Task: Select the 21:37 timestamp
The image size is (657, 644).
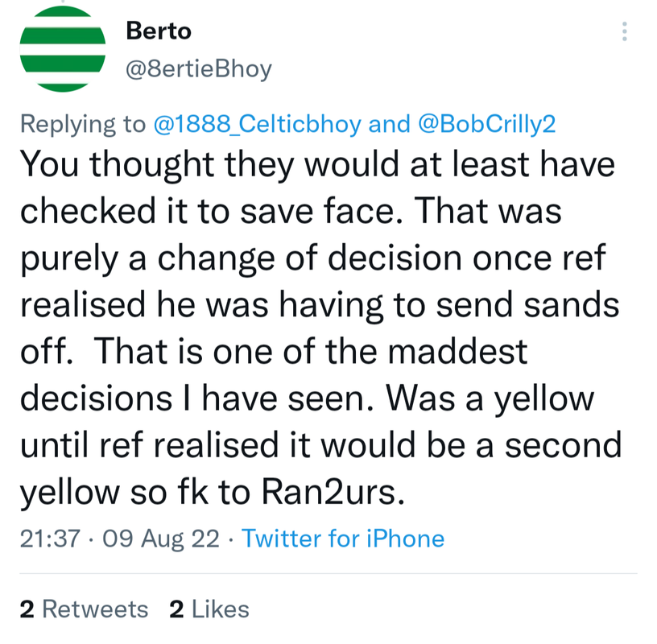Action: tap(49, 538)
